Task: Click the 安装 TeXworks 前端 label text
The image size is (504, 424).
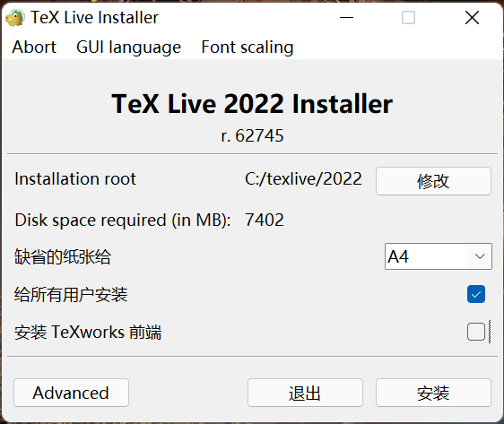Action: coord(88,333)
